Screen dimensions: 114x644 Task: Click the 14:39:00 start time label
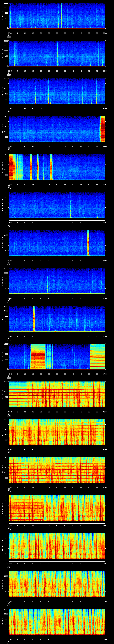click(9, 109)
